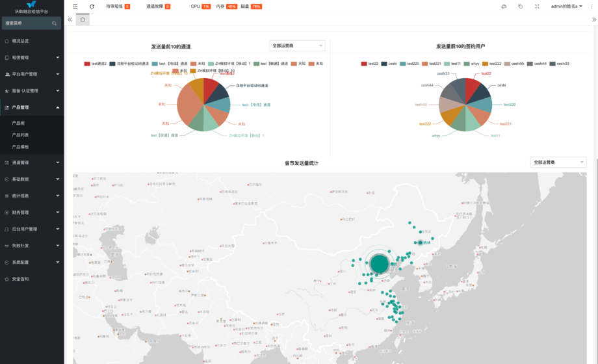Toggle test通道2 legend swatch
Viewport: 598px width, 364px height.
click(x=87, y=64)
